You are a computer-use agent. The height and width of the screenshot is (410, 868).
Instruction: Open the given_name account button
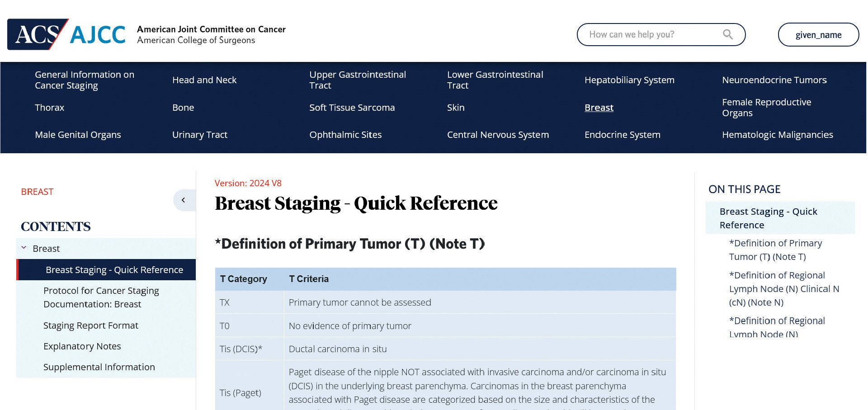[818, 34]
